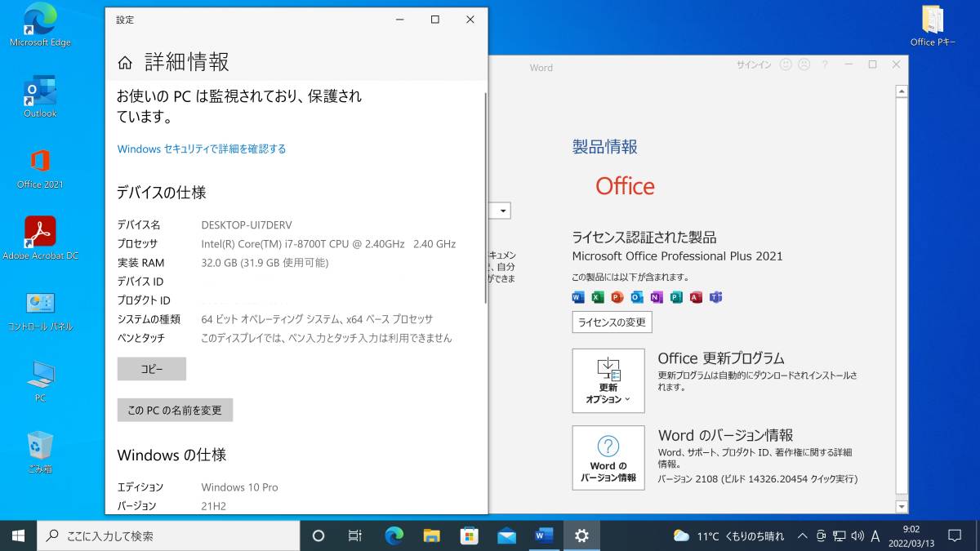The width and height of the screenshot is (980, 551).
Task: Click the home icon in Settings window
Action: pos(125,62)
